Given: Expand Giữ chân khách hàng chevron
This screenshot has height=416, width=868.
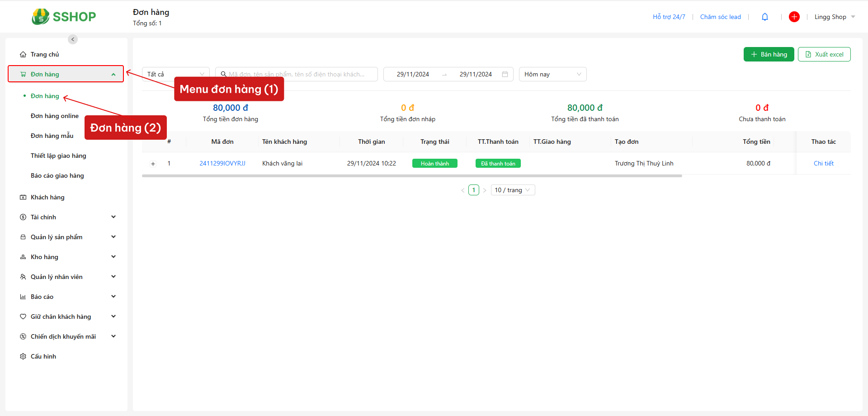Looking at the screenshot, I should click(113, 317).
